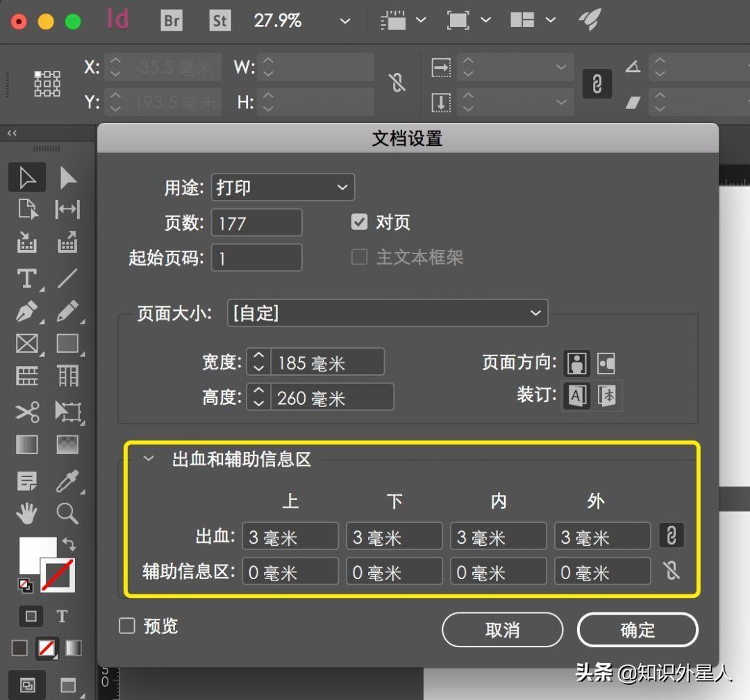Toggle the bleed values link chain
The width and height of the screenshot is (750, 700).
pos(672,535)
